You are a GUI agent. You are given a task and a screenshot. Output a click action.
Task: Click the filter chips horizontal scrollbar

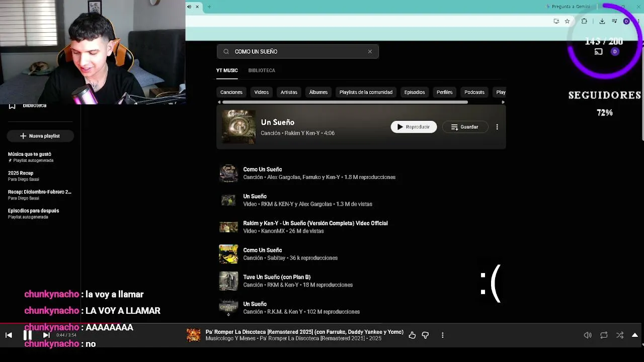(x=345, y=102)
